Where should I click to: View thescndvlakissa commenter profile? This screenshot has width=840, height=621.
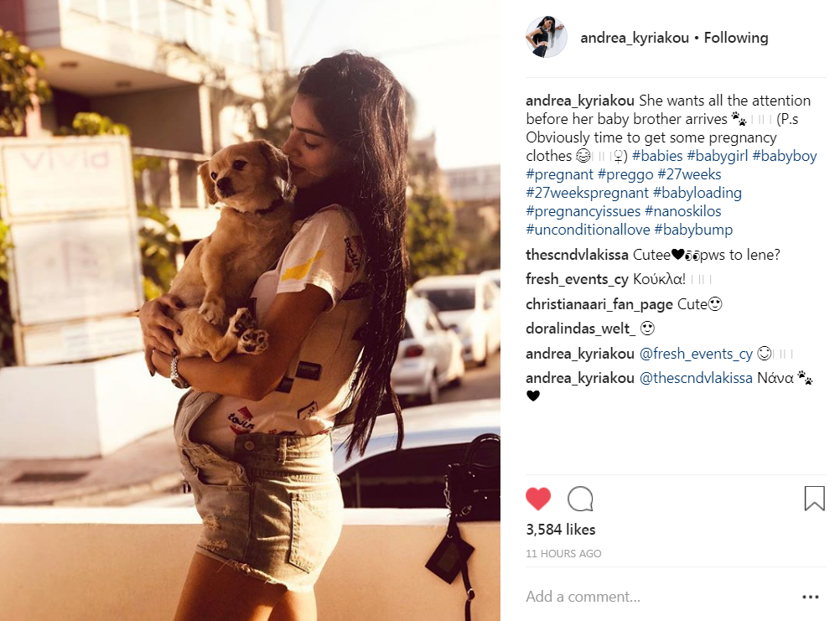tap(577, 255)
